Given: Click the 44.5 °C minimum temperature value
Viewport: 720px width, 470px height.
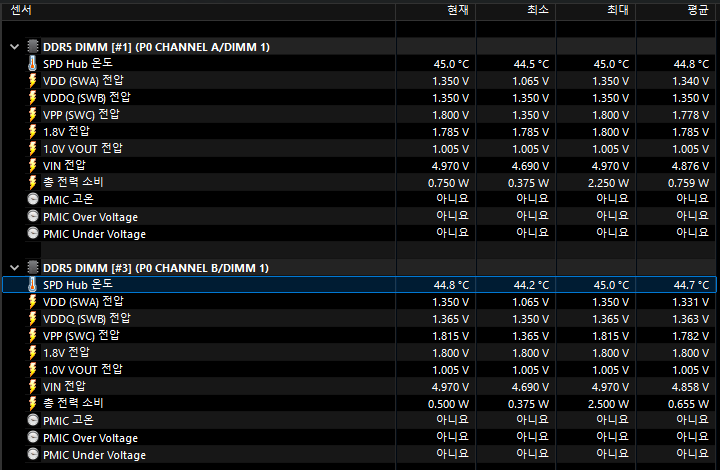Looking at the screenshot, I should point(531,64).
